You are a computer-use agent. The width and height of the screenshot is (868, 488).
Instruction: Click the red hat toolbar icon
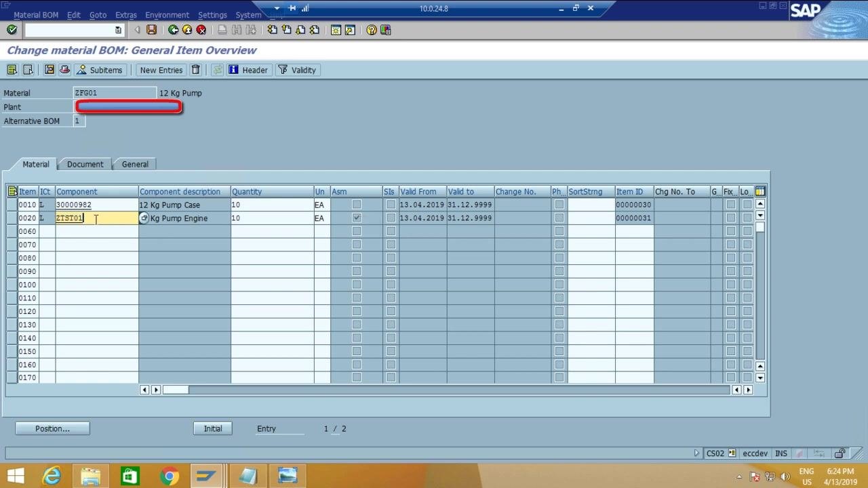(x=64, y=70)
